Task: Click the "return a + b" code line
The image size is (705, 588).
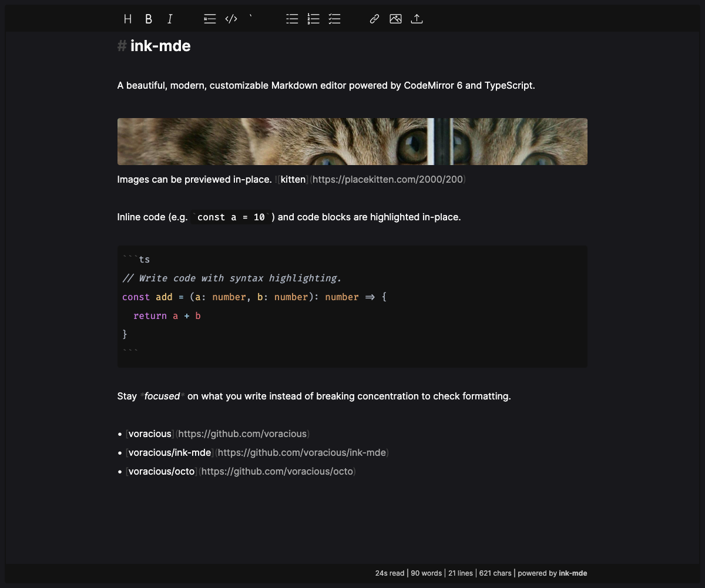Action: tap(167, 316)
